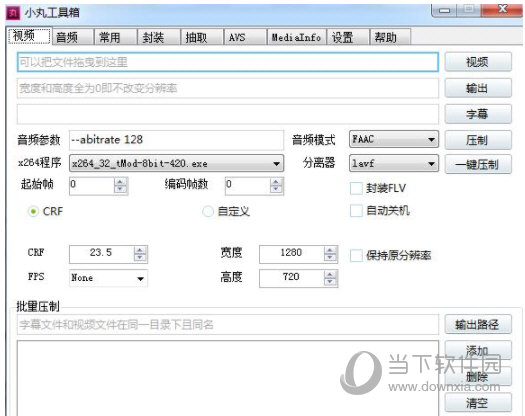Open the 音频模式 FAAC dropdown
Image resolution: width=525 pixels, height=416 pixels.
coord(393,139)
